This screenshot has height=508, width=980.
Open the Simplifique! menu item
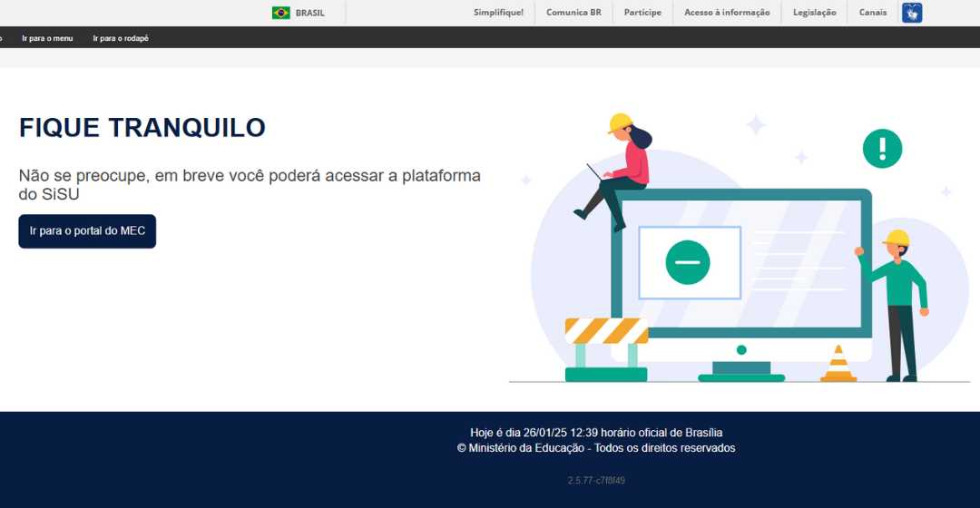click(x=498, y=13)
